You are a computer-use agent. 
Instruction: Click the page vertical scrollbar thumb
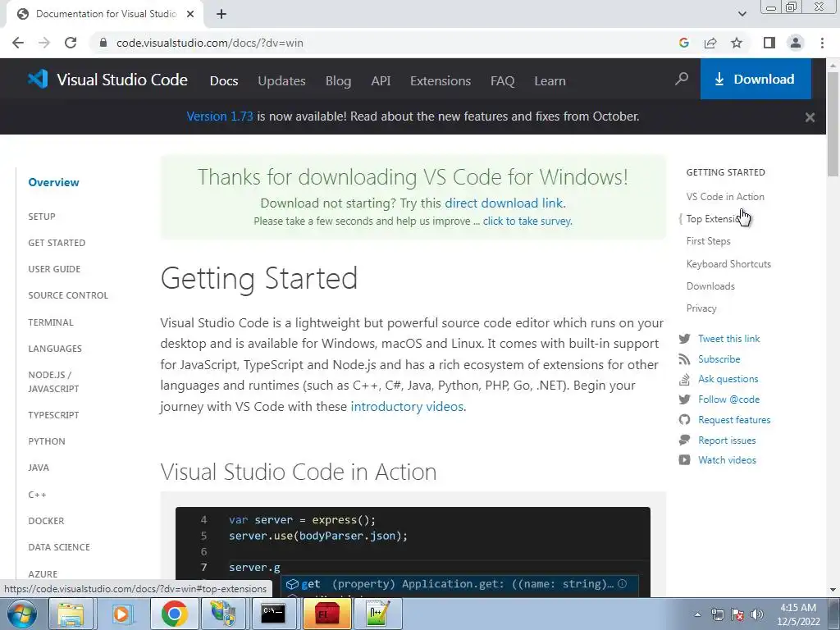833,123
